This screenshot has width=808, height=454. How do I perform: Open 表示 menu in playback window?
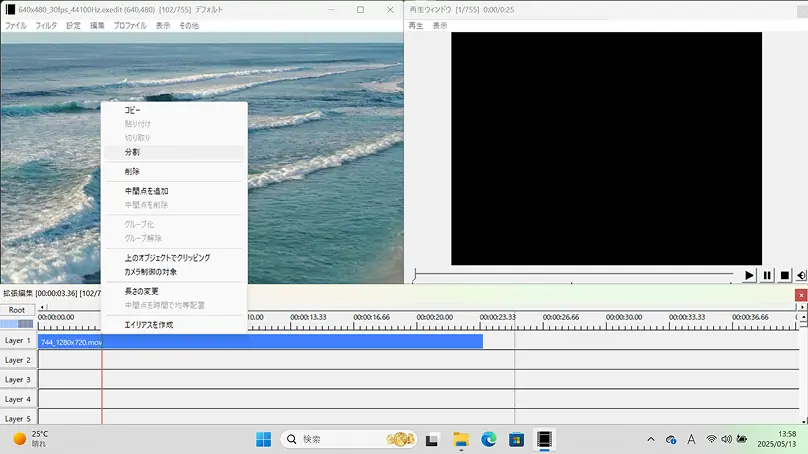(x=440, y=25)
